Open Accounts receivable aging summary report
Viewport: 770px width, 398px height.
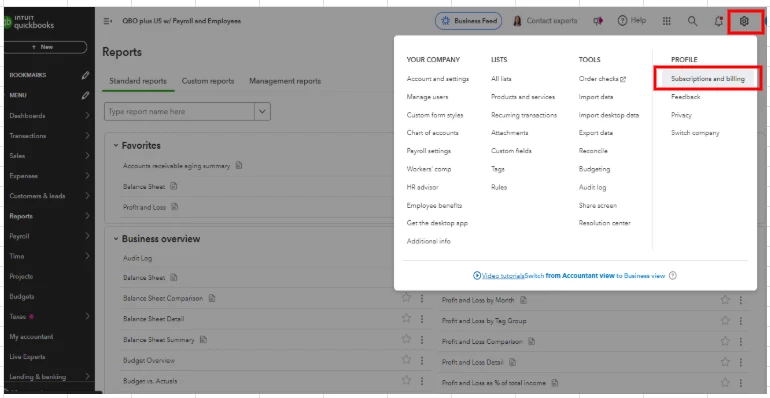coord(176,166)
